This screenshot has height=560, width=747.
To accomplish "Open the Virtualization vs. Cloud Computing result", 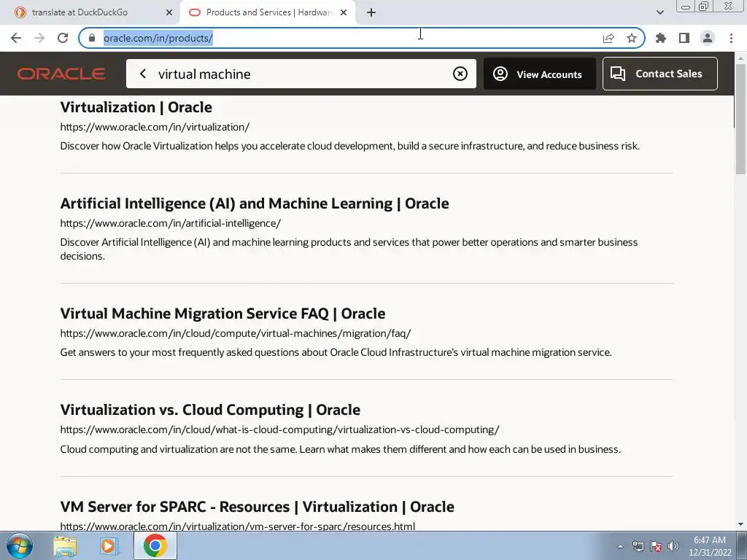I will (x=210, y=410).
